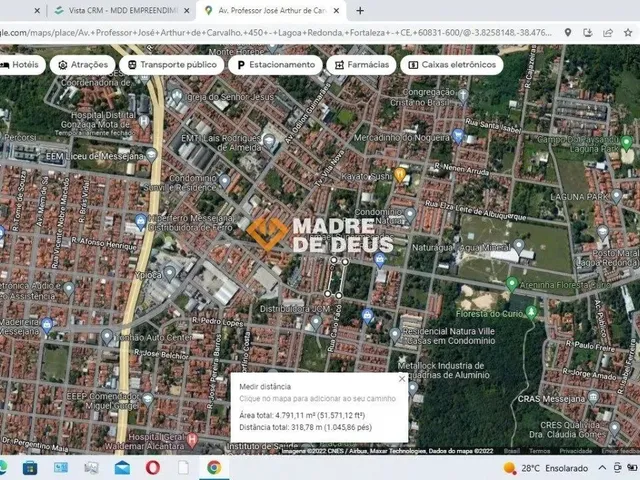Filter map by Estacionamento
Image resolution: width=640 pixels, height=480 pixels.
(x=276, y=65)
